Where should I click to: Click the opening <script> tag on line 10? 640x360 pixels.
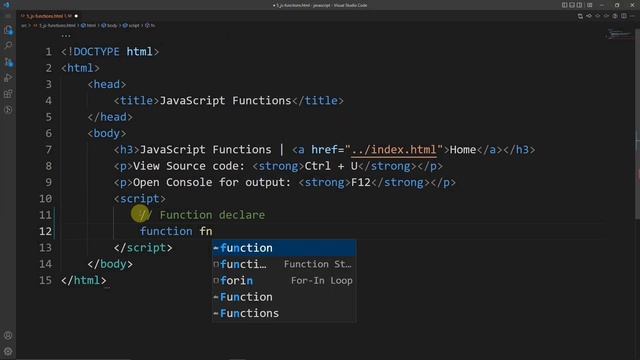point(140,199)
